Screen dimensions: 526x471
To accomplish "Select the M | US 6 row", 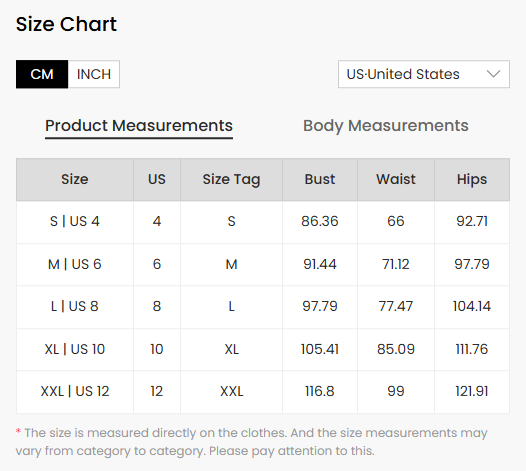I will (263, 264).
